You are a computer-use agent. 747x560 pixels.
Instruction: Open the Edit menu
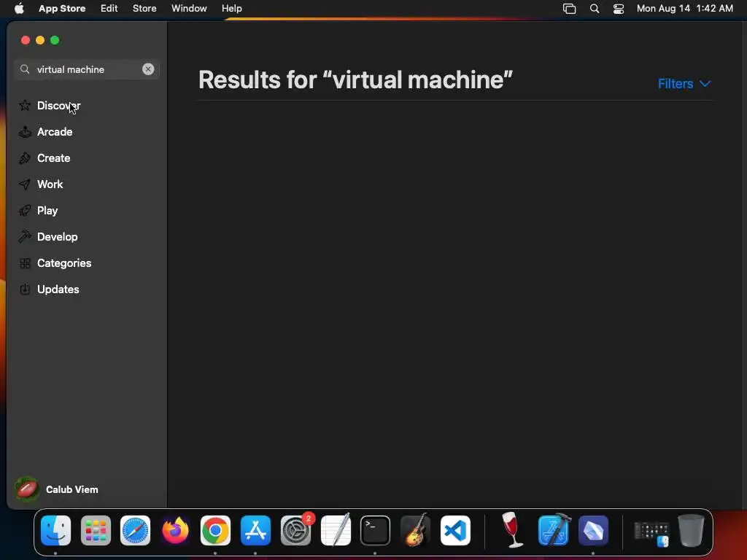[109, 9]
